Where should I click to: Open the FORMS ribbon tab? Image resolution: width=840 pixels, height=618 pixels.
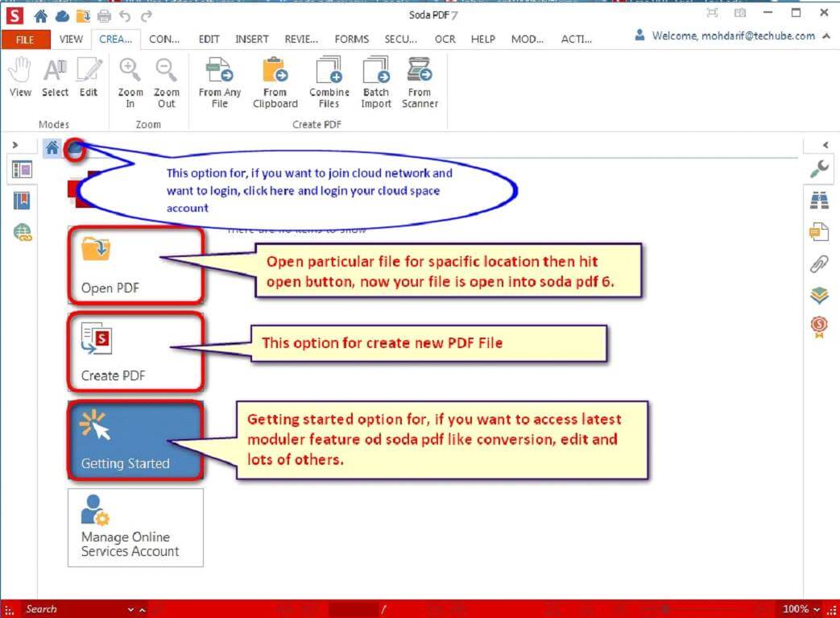coord(351,39)
